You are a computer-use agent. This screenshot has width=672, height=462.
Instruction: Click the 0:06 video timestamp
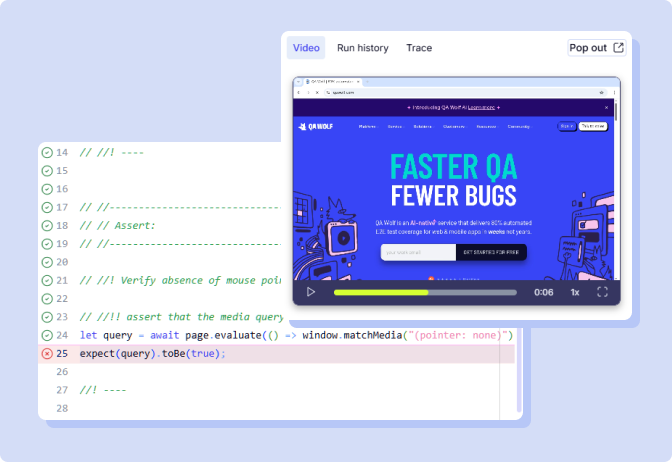(x=543, y=292)
